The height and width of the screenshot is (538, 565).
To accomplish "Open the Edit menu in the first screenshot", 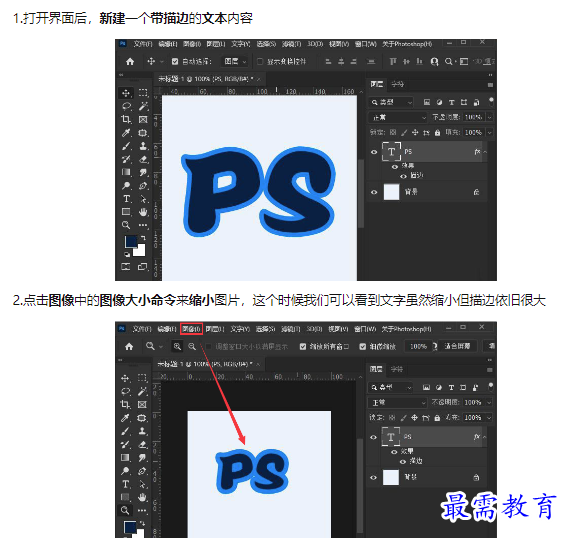I will click(168, 44).
